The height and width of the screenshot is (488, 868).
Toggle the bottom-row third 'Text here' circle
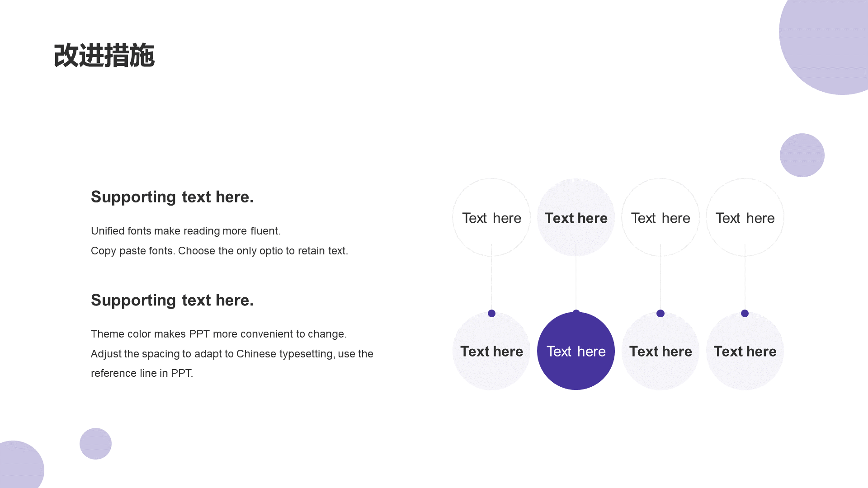point(660,351)
